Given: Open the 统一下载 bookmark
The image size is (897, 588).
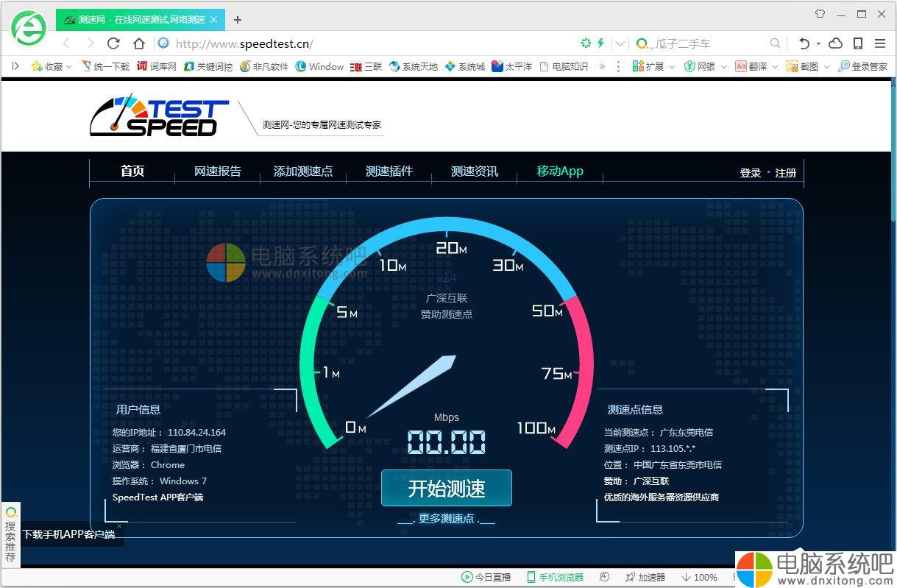Looking at the screenshot, I should click(105, 66).
